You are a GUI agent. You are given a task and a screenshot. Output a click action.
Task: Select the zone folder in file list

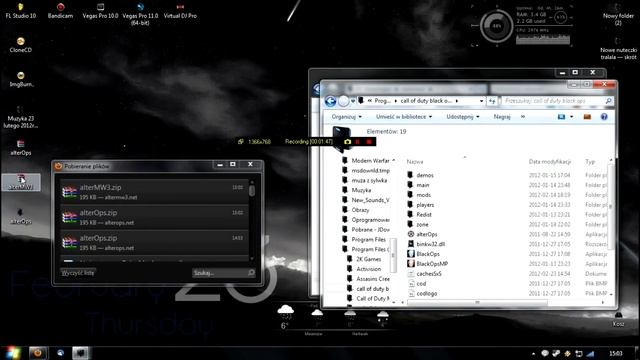click(x=422, y=224)
